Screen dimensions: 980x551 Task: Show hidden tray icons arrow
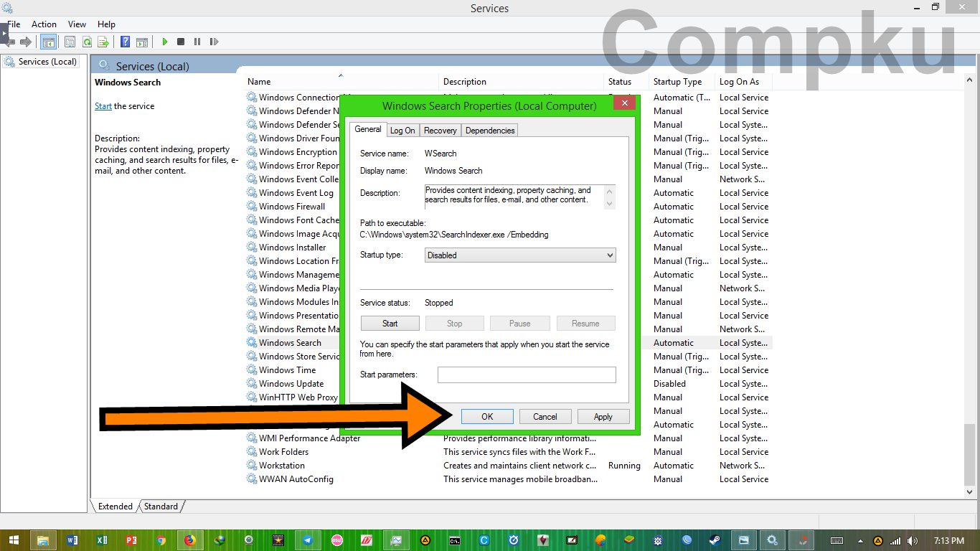click(x=860, y=540)
